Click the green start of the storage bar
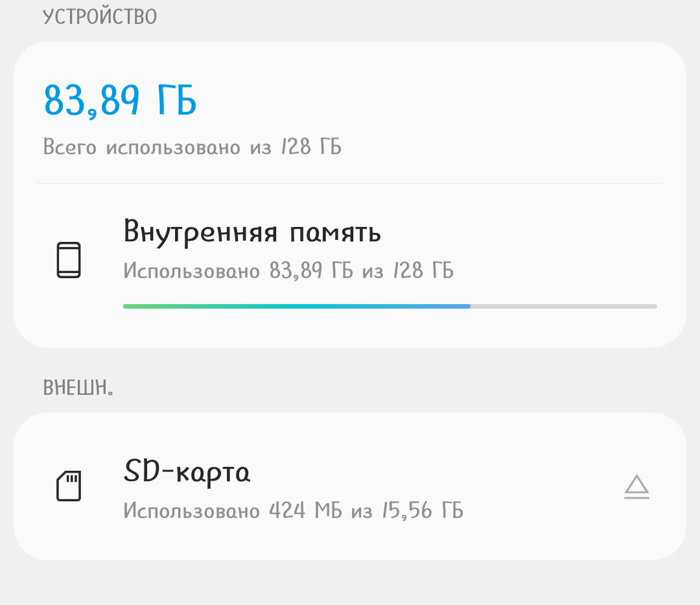Image resolution: width=700 pixels, height=605 pixels. (x=149, y=306)
